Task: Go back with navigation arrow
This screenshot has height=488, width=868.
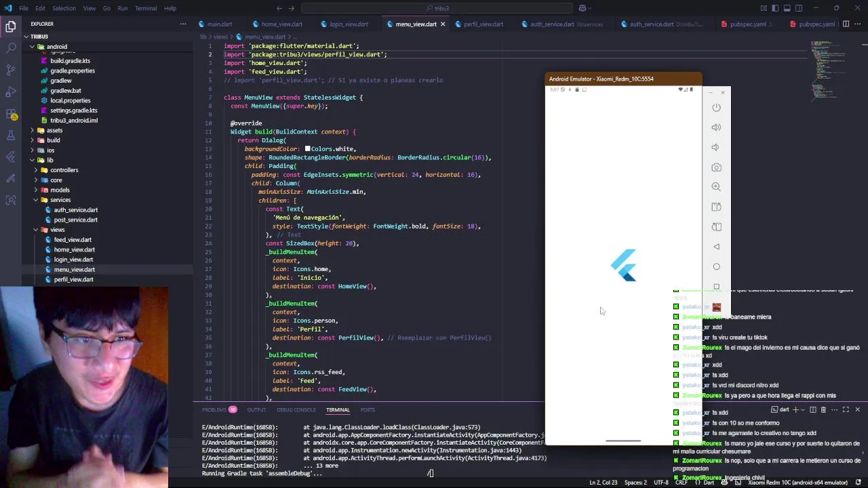Action: [279, 8]
